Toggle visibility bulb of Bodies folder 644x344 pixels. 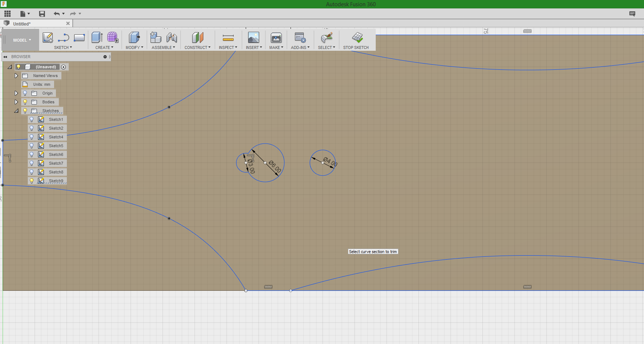pos(25,102)
